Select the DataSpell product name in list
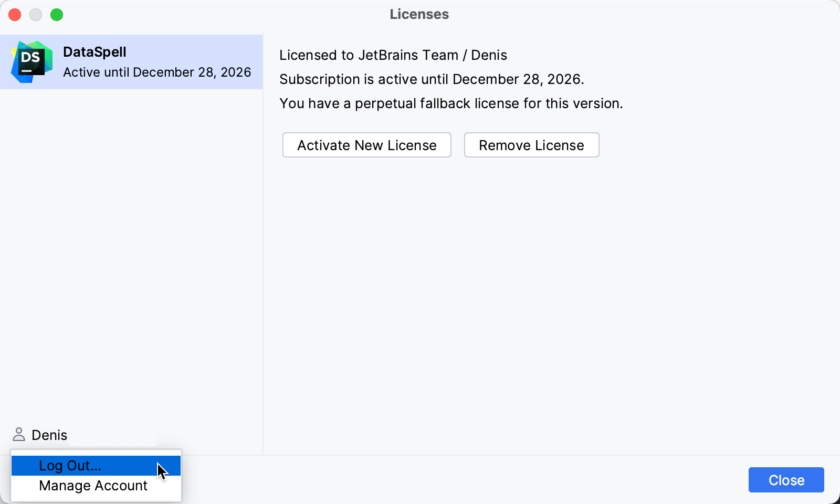Image resolution: width=840 pixels, height=504 pixels. [94, 52]
